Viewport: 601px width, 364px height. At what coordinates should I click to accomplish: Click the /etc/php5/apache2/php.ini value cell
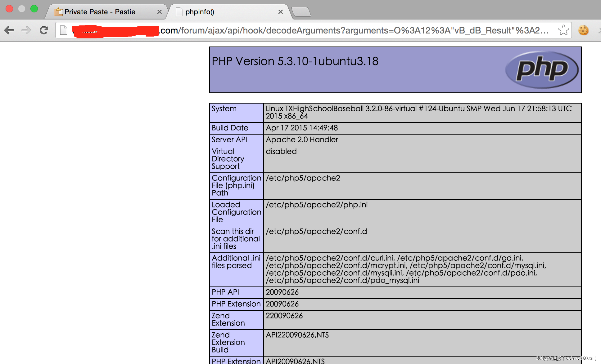tap(317, 205)
